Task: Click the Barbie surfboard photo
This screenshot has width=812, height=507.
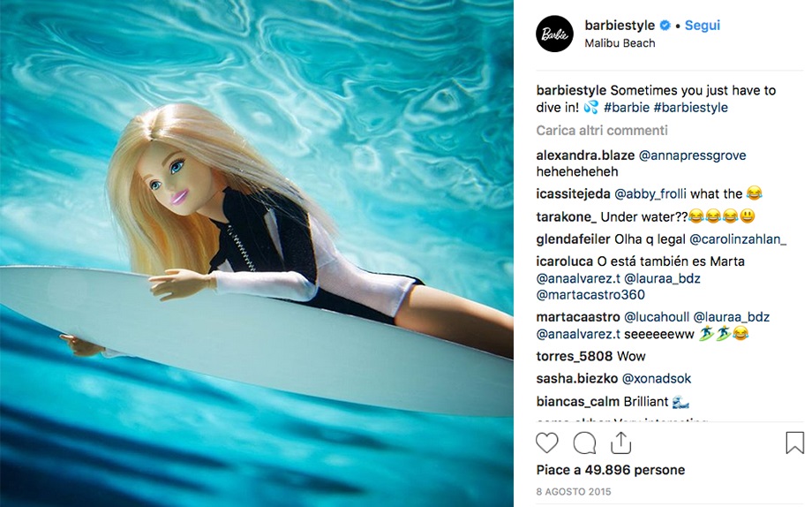Action: click(257, 253)
